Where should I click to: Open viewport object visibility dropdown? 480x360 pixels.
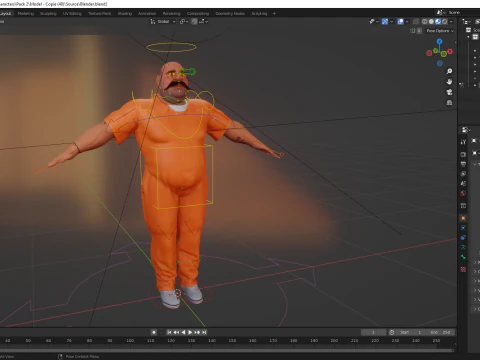[x=374, y=21]
